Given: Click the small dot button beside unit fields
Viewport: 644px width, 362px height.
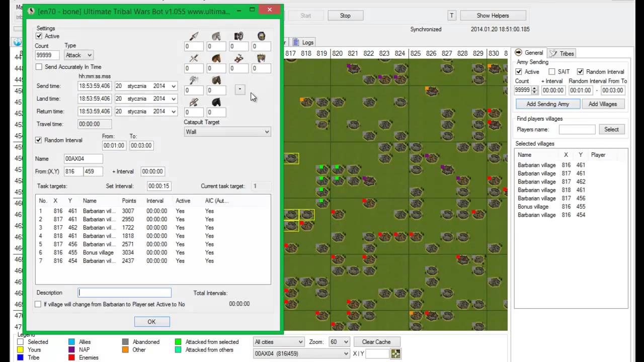Looking at the screenshot, I should 240,89.
